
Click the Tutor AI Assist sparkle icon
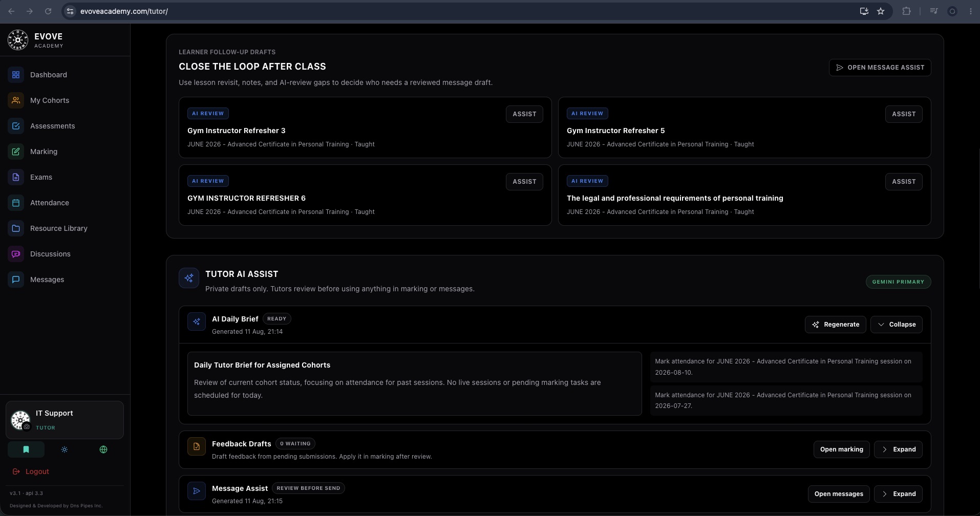pyautogui.click(x=189, y=278)
